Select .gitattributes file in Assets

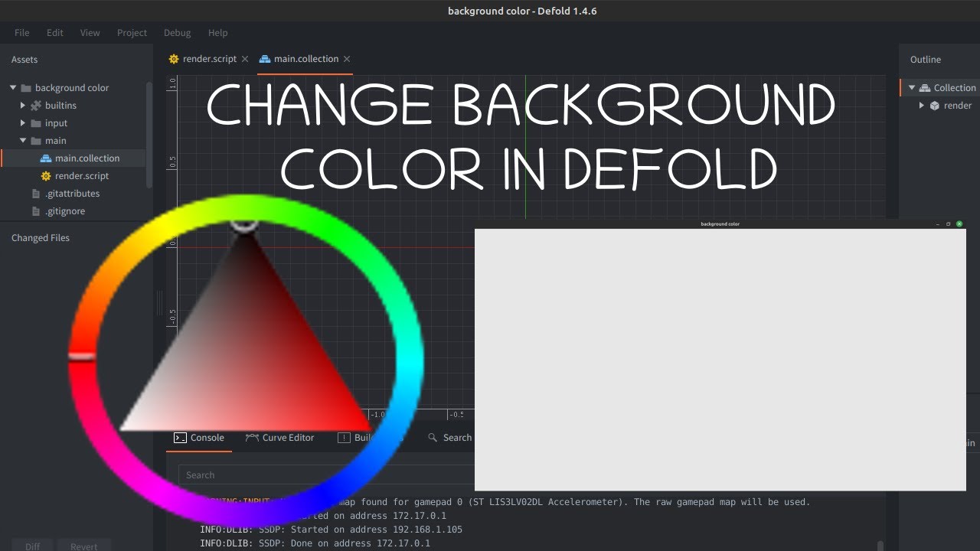click(x=73, y=194)
